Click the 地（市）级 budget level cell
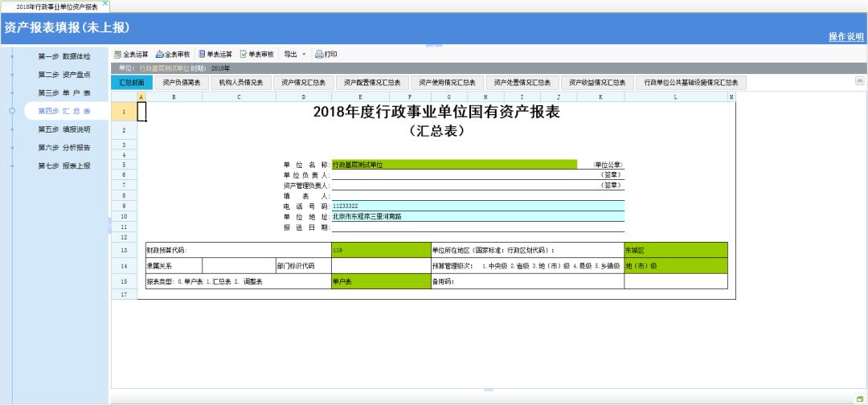 click(676, 265)
